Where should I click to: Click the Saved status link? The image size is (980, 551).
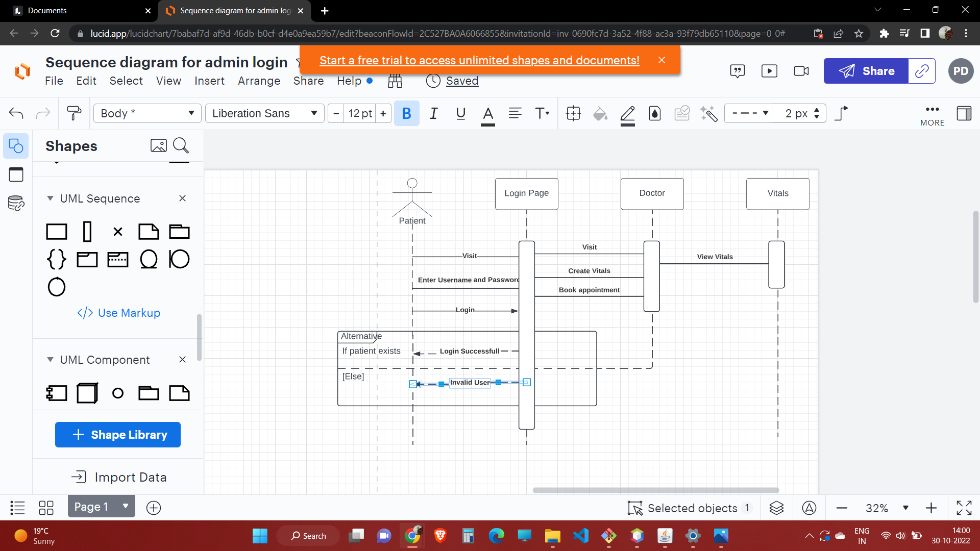coord(462,81)
